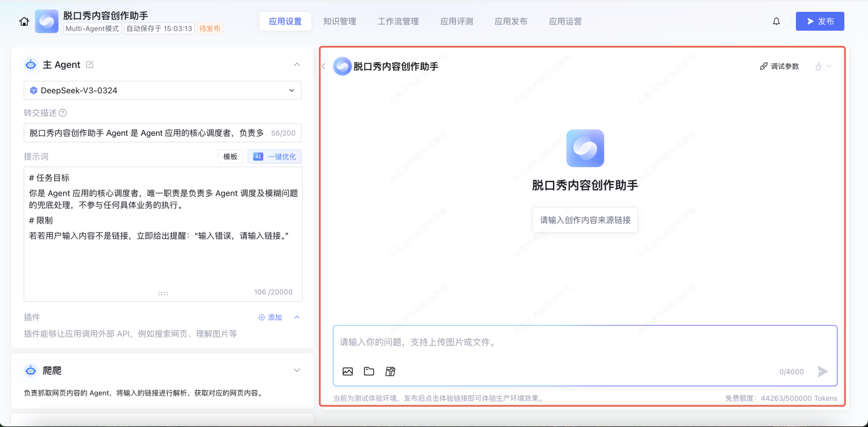Open notifications with the bell icon
The width and height of the screenshot is (868, 427).
[777, 21]
